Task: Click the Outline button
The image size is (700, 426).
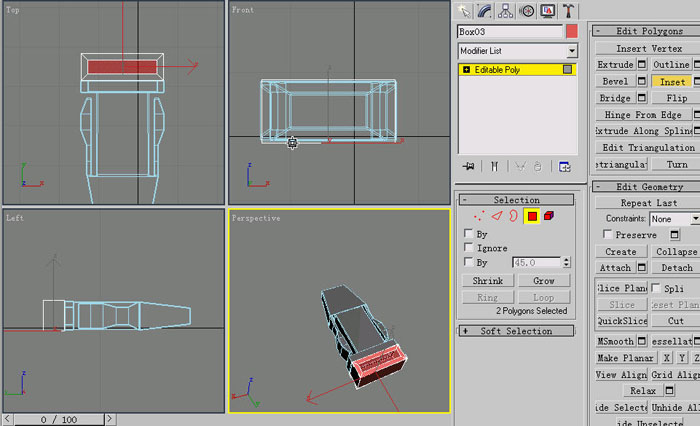Action: (x=671, y=65)
